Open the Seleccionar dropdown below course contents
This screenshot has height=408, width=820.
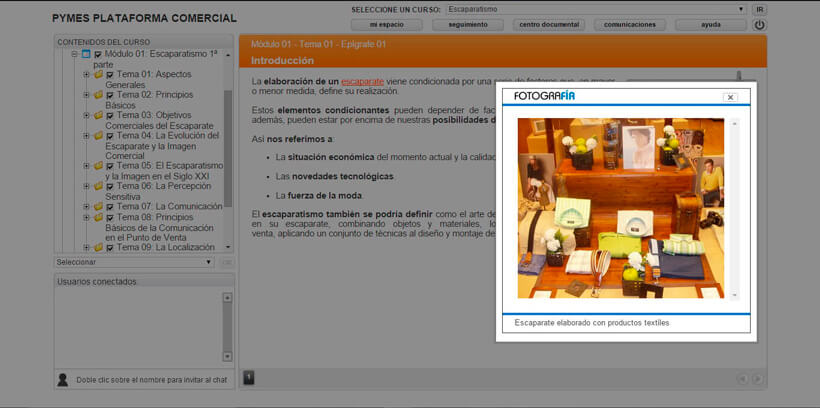[134, 262]
